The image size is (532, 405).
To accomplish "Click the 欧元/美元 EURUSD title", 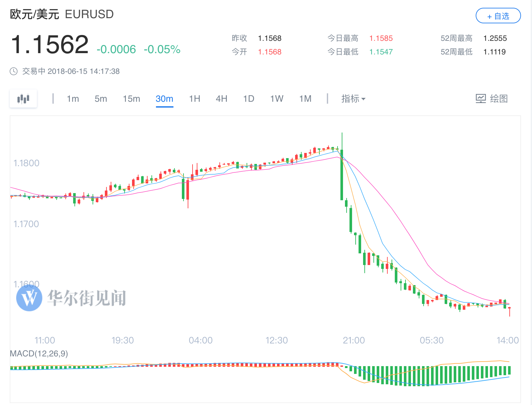I will tap(62, 14).
